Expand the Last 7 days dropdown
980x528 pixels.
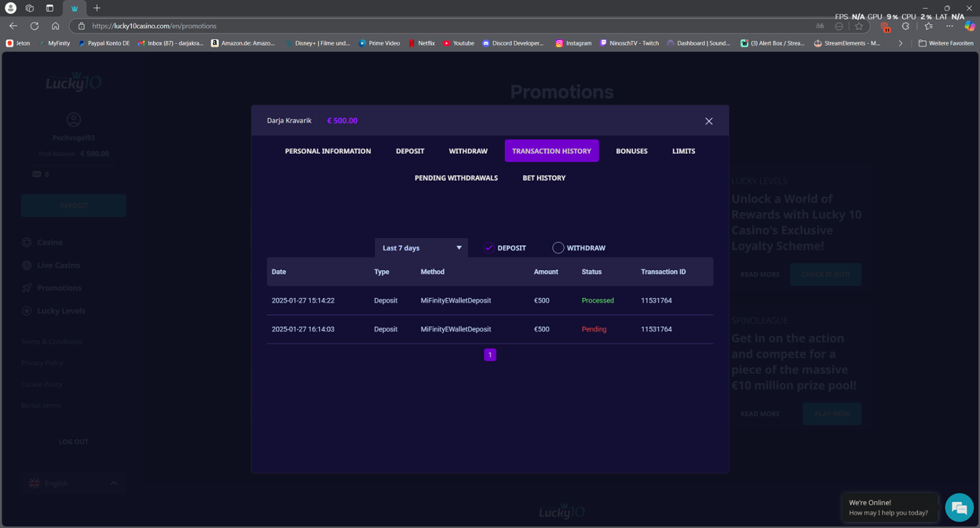(x=421, y=248)
